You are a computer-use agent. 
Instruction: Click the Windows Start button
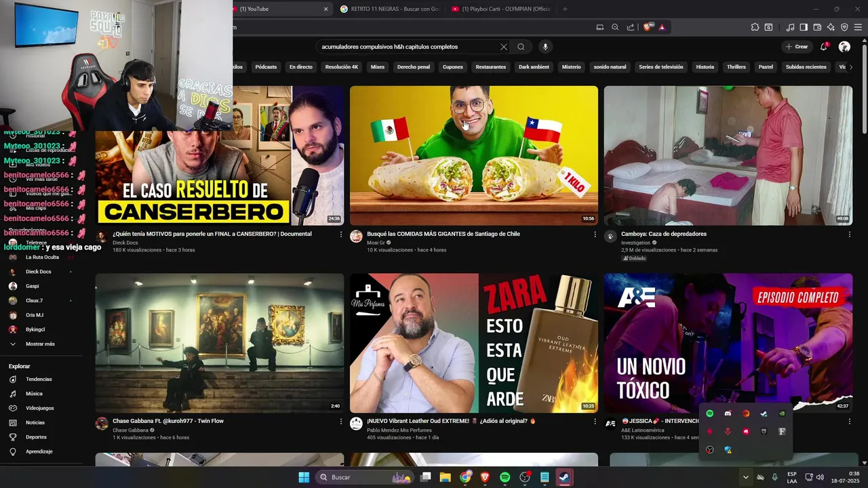[304, 477]
